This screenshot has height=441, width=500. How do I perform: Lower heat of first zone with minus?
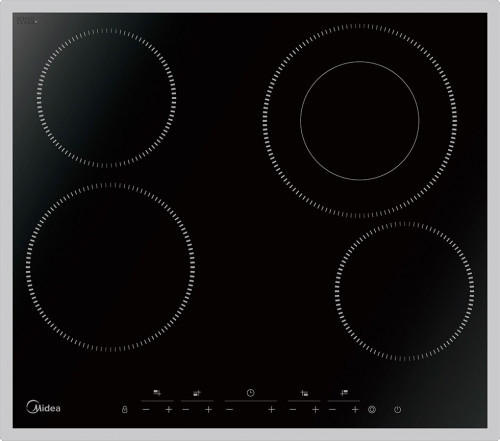[x=146, y=409]
